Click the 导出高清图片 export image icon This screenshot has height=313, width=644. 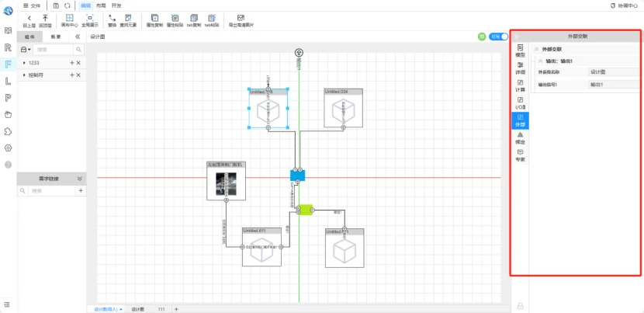[x=241, y=18]
